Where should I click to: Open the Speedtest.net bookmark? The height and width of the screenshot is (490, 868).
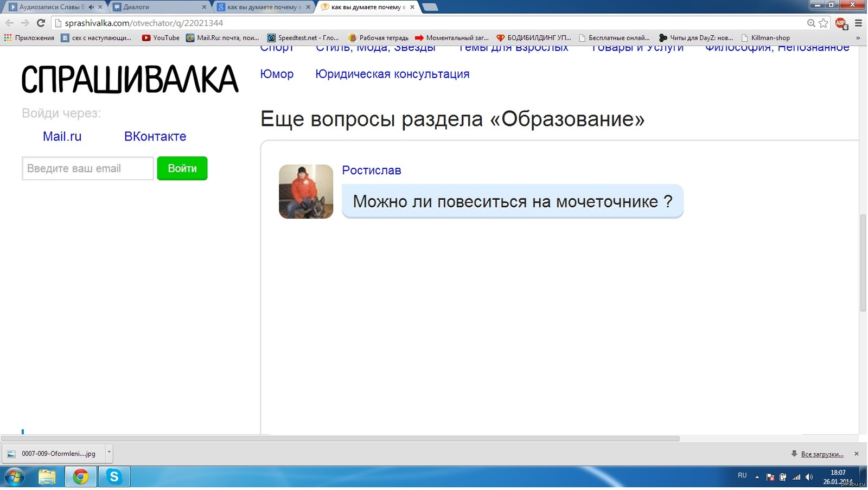coord(303,38)
